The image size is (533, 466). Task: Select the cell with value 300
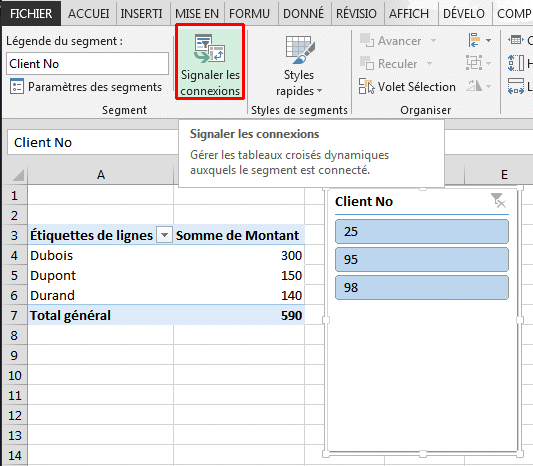[239, 255]
